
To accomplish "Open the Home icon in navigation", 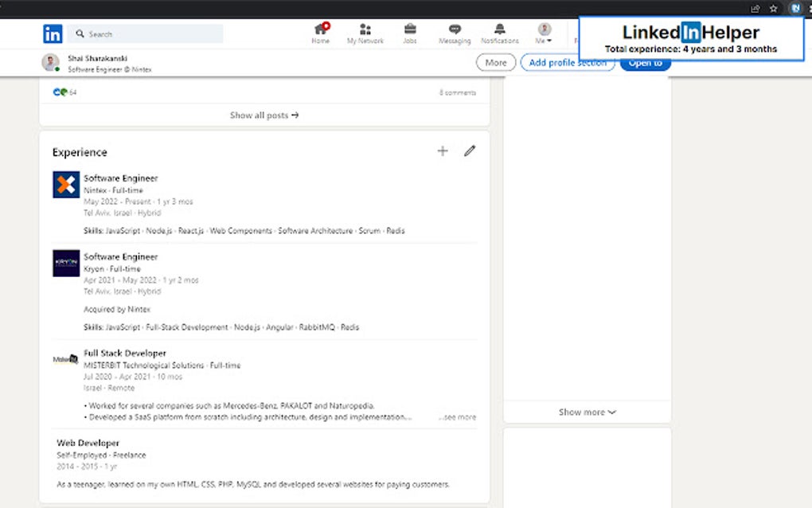I will (x=320, y=29).
